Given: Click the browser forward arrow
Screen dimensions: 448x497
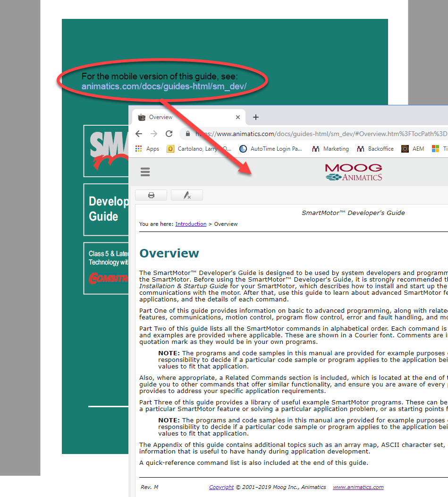Looking at the screenshot, I should click(x=154, y=134).
